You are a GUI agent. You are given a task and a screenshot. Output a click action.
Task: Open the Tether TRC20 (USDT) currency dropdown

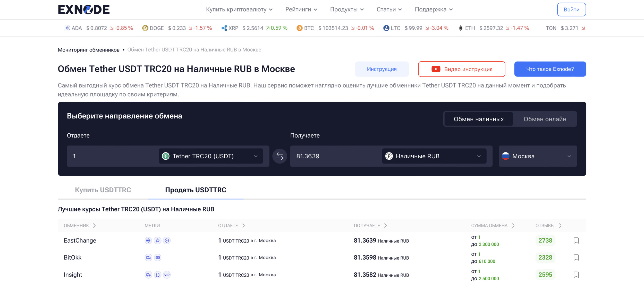211,156
